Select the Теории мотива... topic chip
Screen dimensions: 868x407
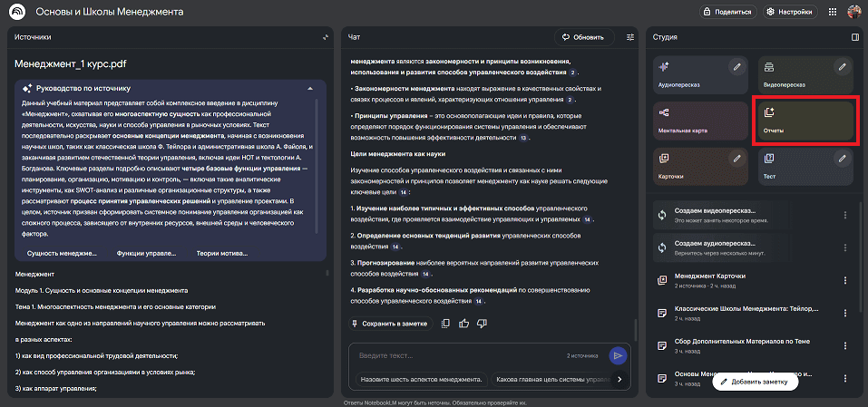click(x=222, y=253)
